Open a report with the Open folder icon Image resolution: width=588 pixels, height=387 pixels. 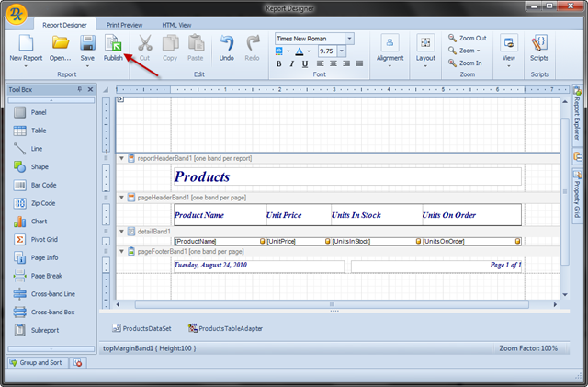[60, 43]
